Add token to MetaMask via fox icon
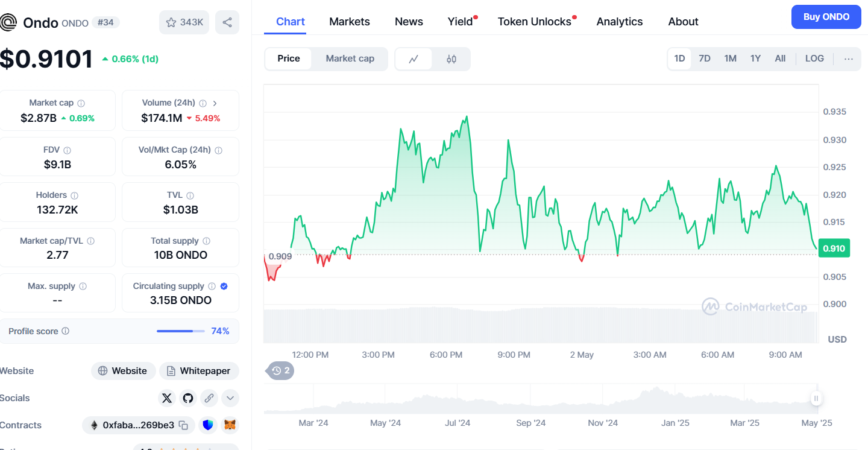 (230, 425)
